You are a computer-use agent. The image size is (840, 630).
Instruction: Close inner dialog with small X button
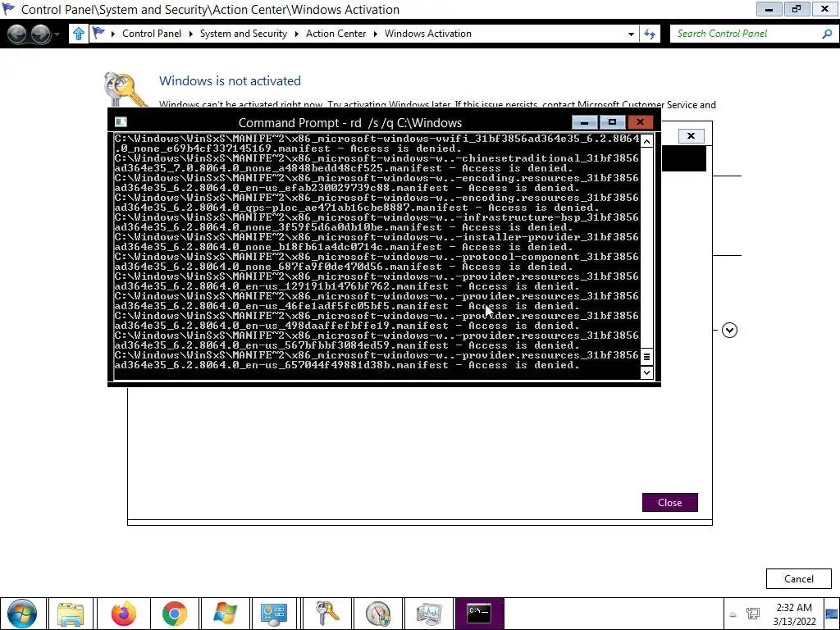[x=691, y=136]
